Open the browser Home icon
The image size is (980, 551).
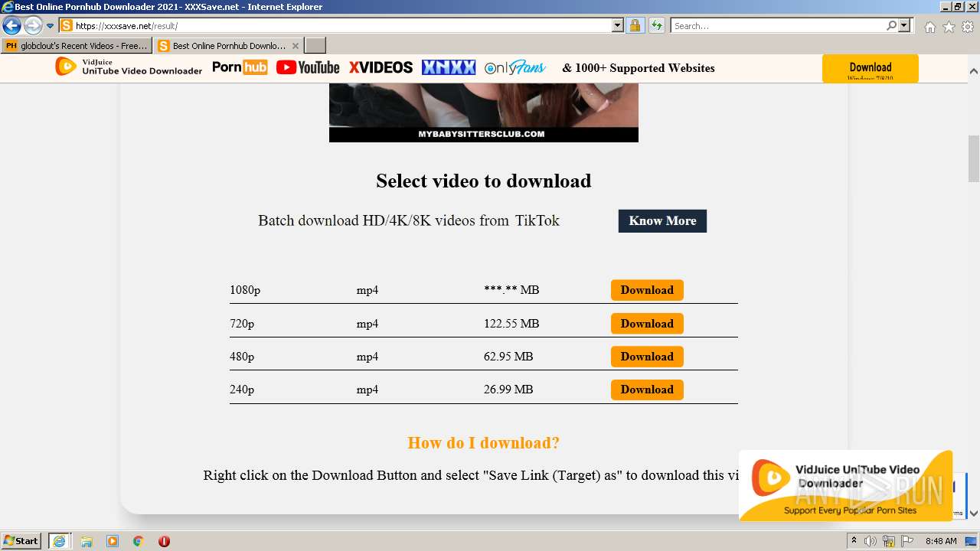[x=929, y=27]
